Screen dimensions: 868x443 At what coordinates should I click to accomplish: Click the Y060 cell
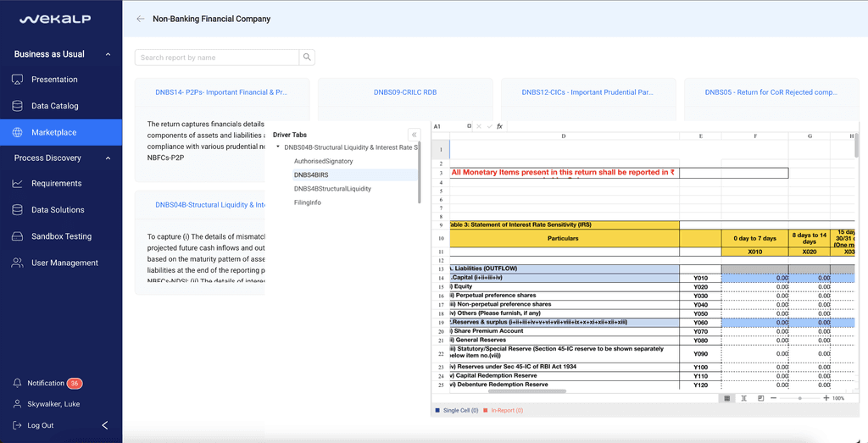[x=701, y=323]
